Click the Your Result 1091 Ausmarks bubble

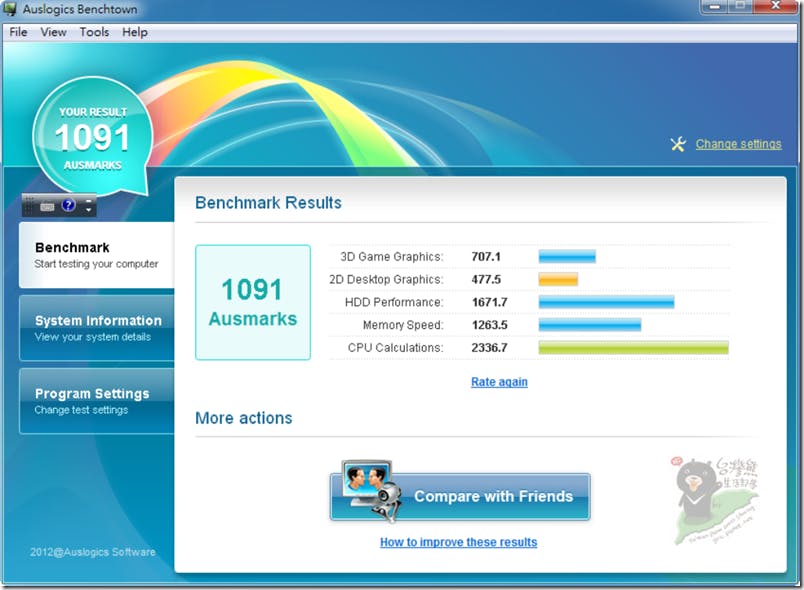93,137
